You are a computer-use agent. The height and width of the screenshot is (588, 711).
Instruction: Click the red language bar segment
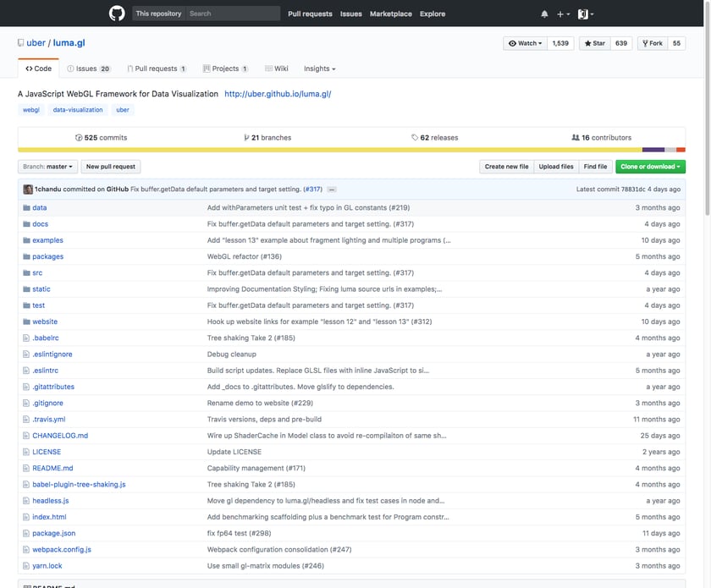click(681, 150)
